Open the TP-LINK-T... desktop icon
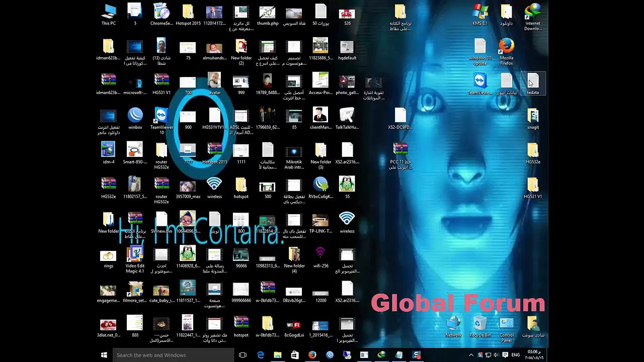644x362 pixels. click(x=320, y=223)
